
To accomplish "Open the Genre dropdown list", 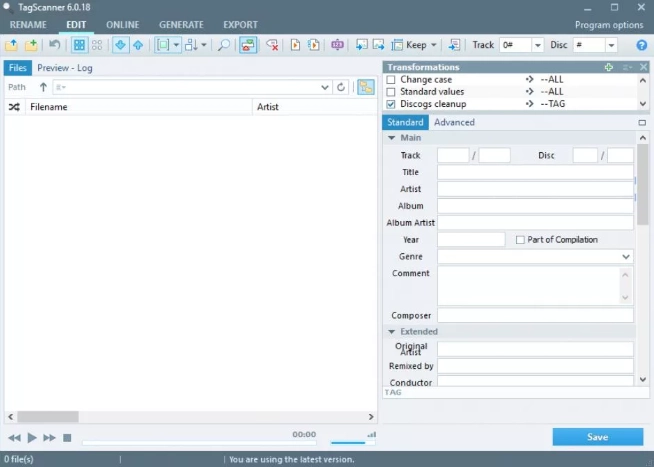I will coord(626,257).
